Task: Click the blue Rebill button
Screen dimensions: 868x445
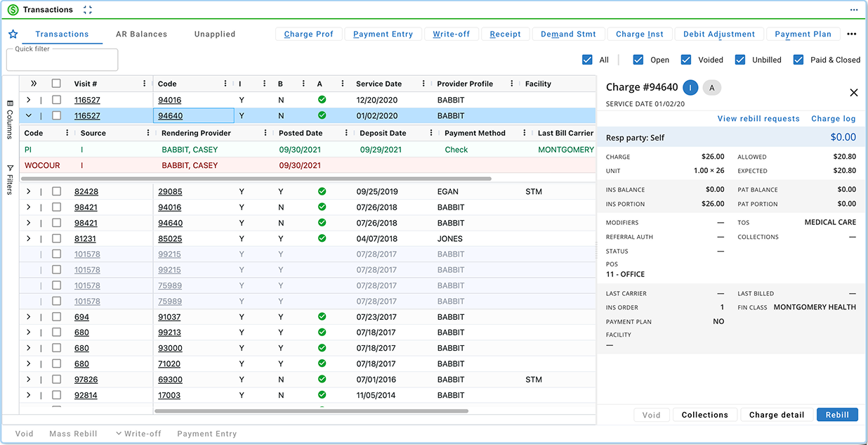Action: [837, 415]
